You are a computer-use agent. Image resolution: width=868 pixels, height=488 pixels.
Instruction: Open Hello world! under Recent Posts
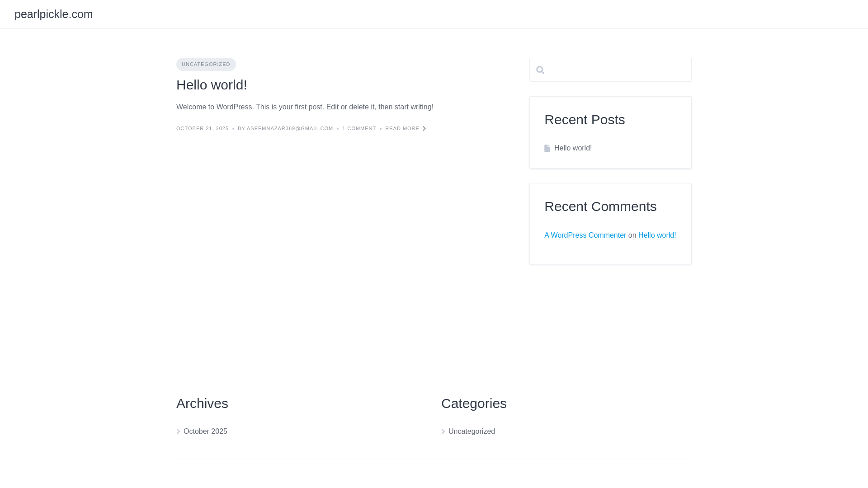(x=573, y=148)
